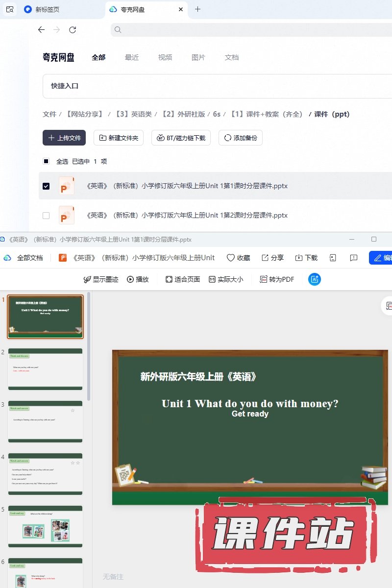Toggle the 全选 select-all checkbox

tap(46, 161)
